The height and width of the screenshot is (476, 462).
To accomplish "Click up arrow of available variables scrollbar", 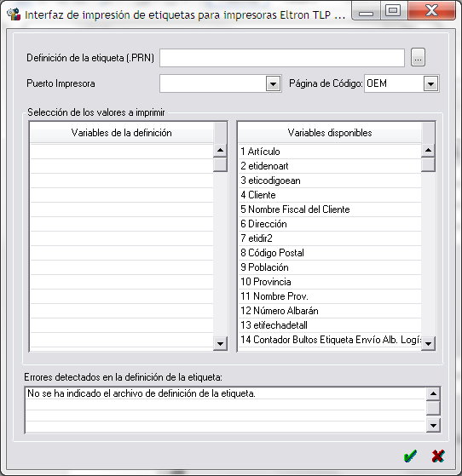I will pos(428,150).
